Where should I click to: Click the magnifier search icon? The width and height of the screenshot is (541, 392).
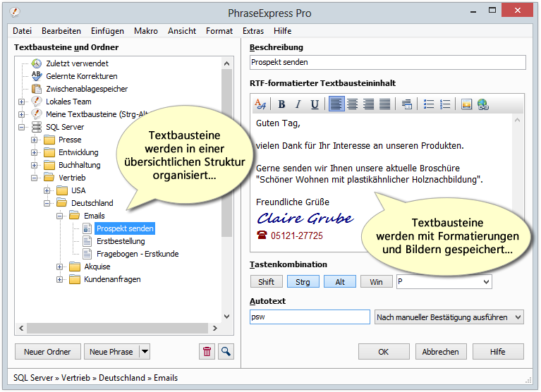[x=226, y=352]
